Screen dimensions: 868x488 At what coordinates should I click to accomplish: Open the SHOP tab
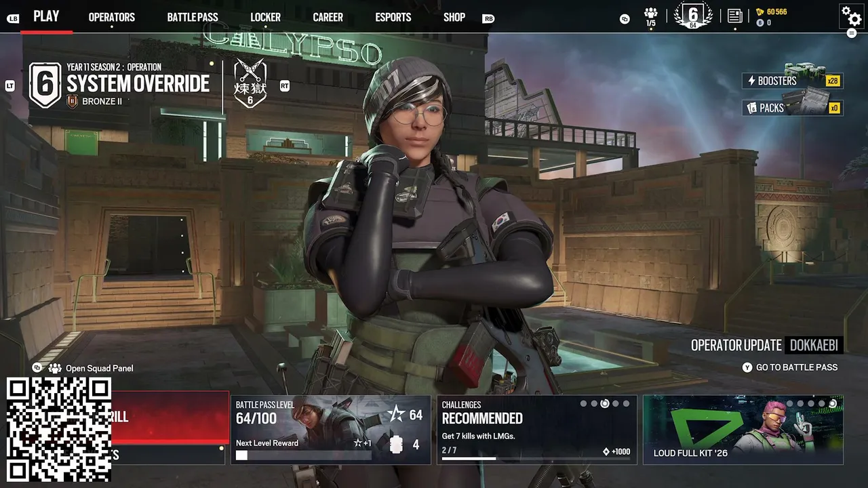pos(454,18)
